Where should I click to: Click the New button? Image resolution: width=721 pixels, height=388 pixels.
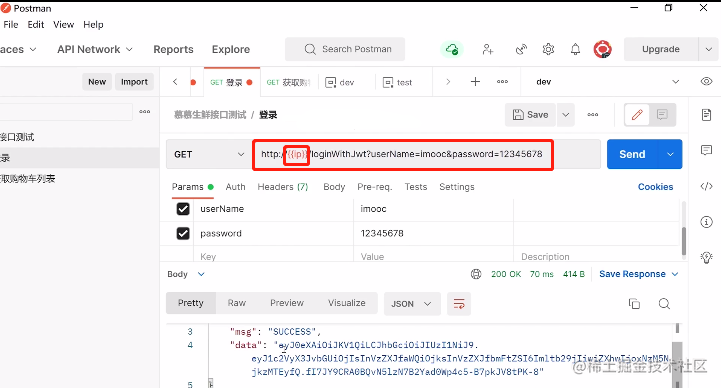tap(97, 82)
